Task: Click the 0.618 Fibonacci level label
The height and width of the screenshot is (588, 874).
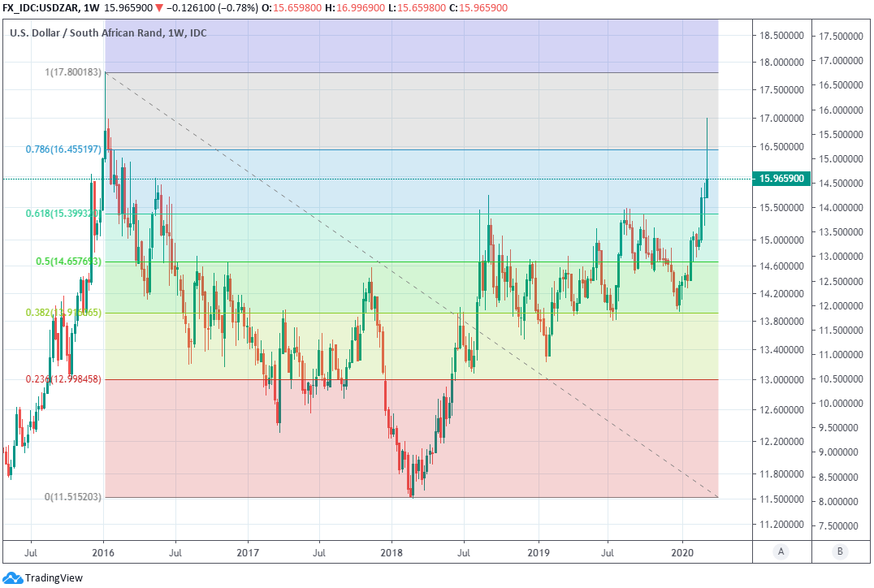Action: pos(63,214)
